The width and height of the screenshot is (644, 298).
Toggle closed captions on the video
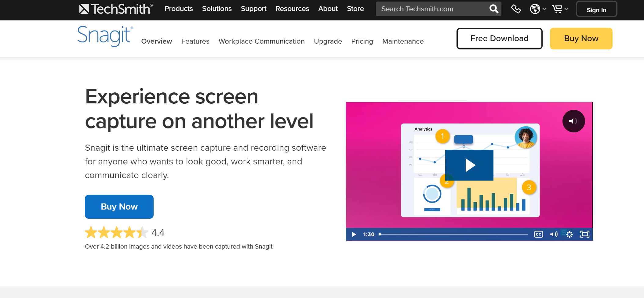point(538,234)
